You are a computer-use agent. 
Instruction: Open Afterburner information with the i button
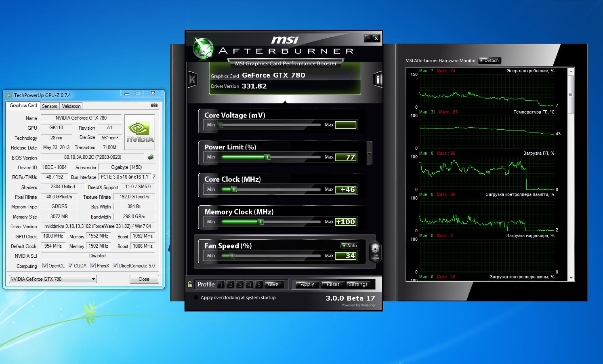pos(378,80)
